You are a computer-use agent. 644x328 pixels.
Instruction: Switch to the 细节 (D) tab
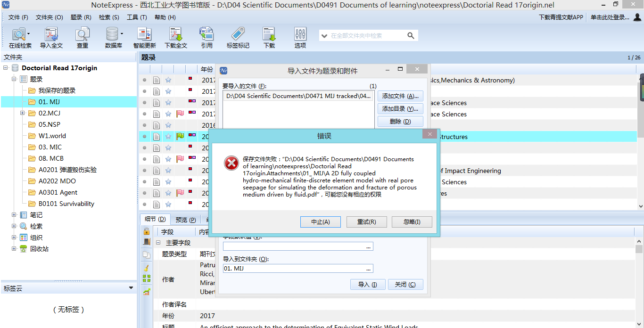[x=155, y=219]
